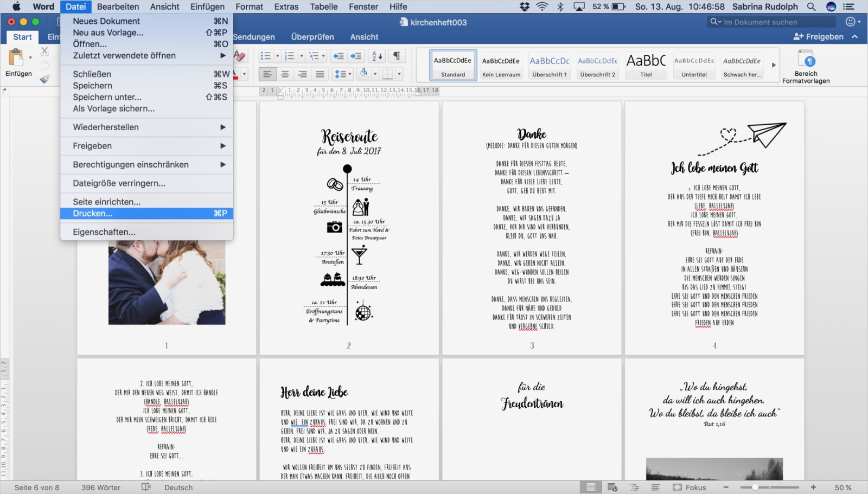Click the sort A to Z icon
This screenshot has height=494, width=868.
(376, 56)
